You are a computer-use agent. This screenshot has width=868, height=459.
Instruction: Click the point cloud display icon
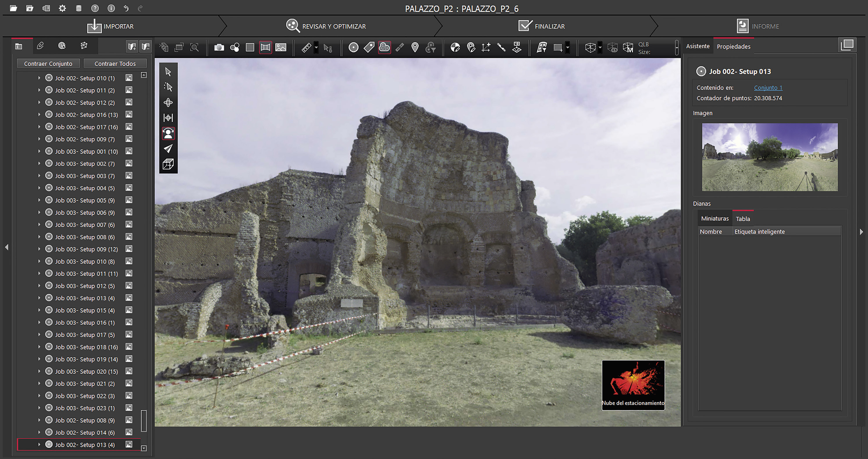click(x=384, y=47)
